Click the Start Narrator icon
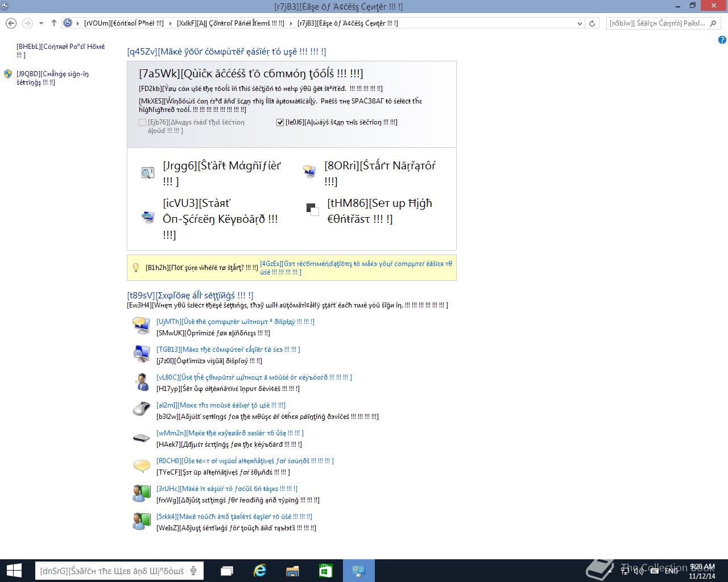Screen dimensions: 728x582 [x=309, y=173]
